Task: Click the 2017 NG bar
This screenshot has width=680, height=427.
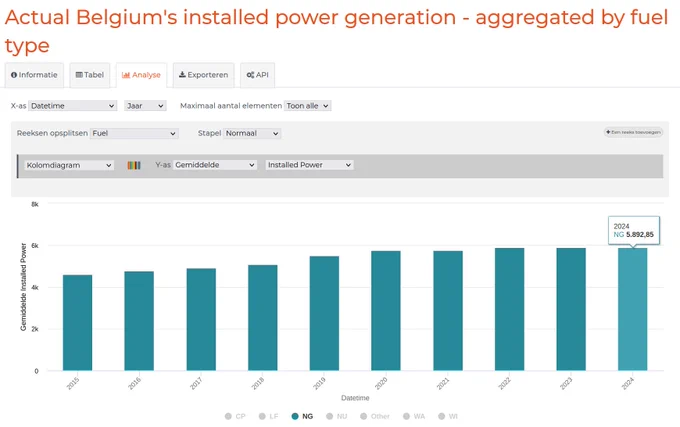Action: (201, 319)
